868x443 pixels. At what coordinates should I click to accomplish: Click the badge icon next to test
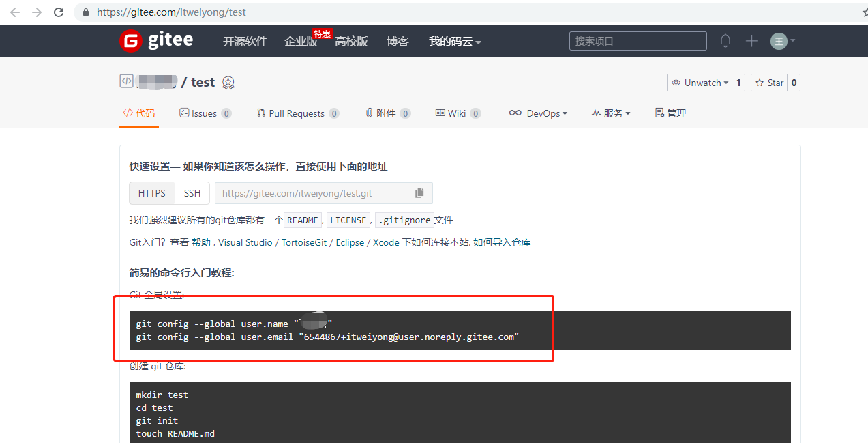pyautogui.click(x=228, y=83)
